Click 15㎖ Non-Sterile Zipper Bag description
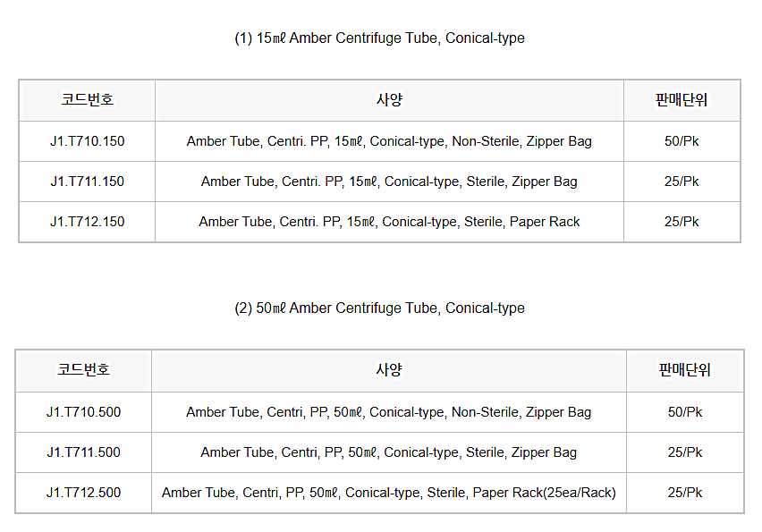 click(x=389, y=141)
